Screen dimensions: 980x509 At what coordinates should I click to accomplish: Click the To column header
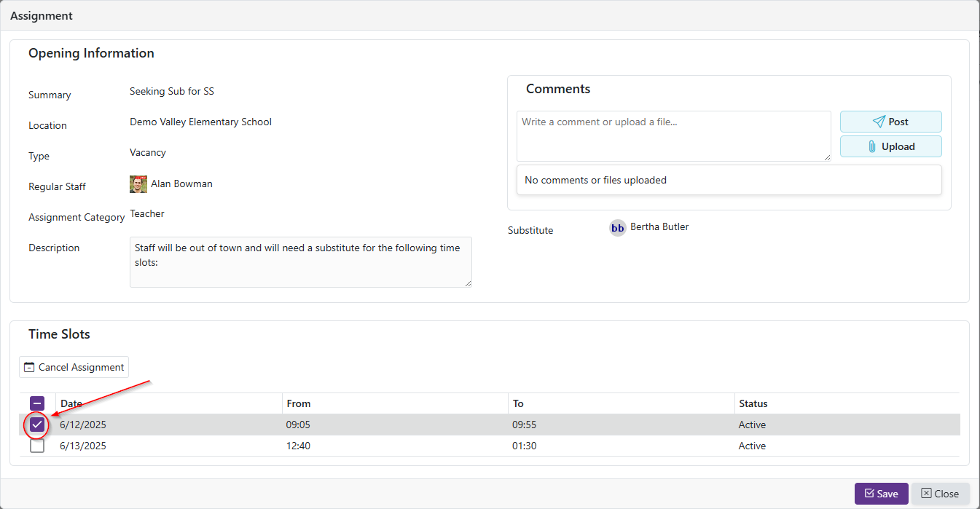tap(518, 403)
